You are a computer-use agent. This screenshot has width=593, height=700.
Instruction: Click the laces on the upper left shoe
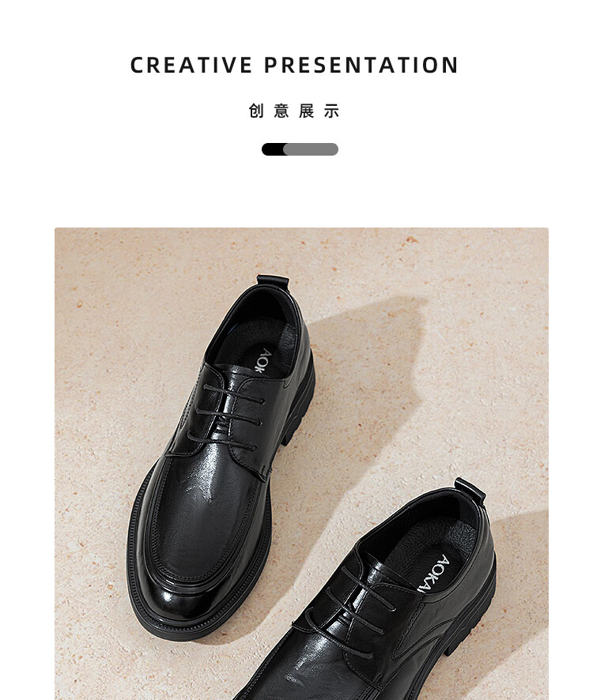225,415
